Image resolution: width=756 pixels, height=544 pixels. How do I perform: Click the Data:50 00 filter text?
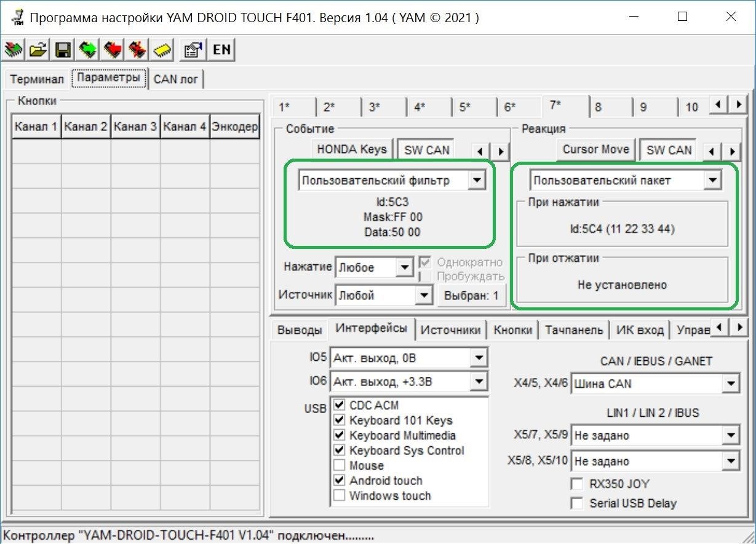click(392, 232)
